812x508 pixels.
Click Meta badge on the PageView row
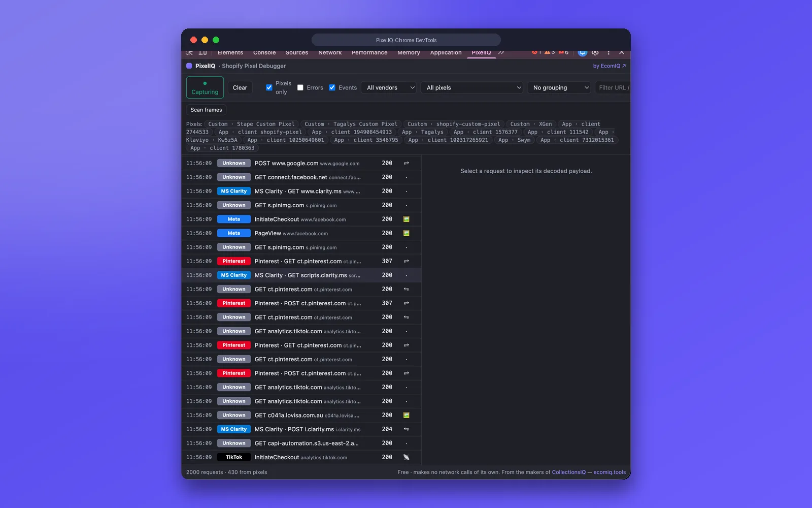[234, 233]
